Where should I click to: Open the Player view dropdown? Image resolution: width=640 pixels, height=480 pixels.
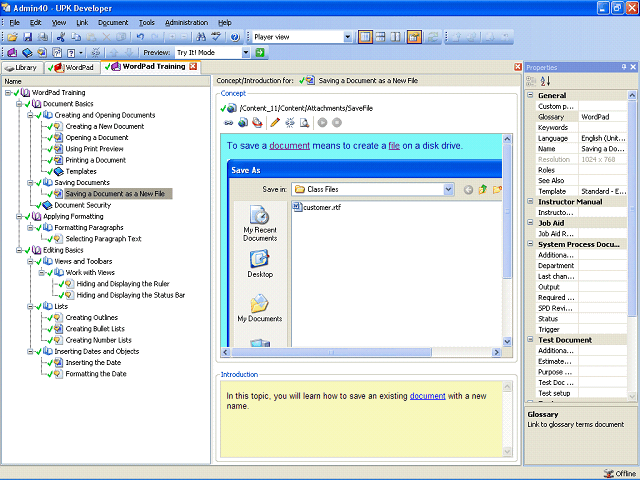click(347, 37)
